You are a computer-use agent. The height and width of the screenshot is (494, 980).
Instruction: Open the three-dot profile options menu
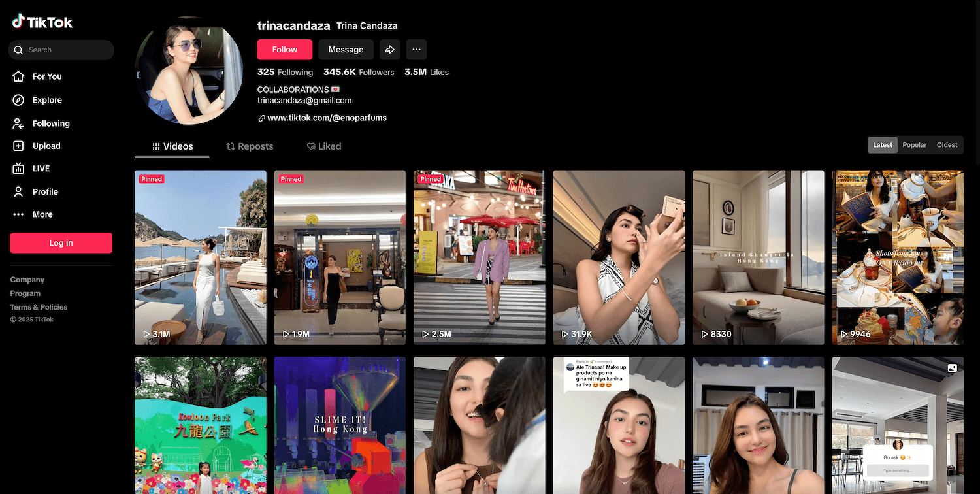click(x=416, y=50)
